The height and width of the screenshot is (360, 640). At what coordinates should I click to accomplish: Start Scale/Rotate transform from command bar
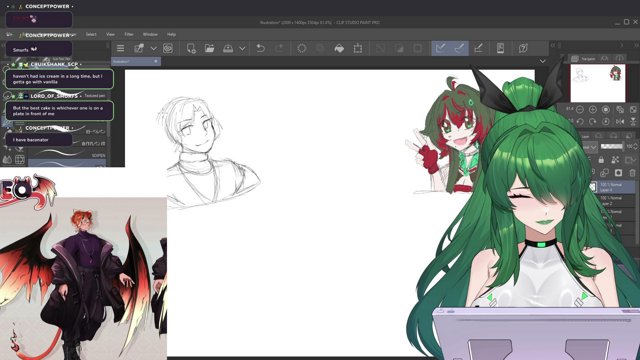pos(358,49)
